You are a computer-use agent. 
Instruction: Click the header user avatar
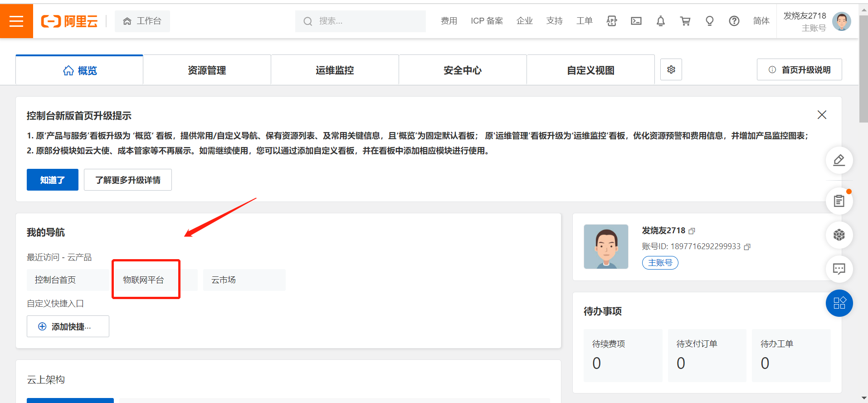842,21
